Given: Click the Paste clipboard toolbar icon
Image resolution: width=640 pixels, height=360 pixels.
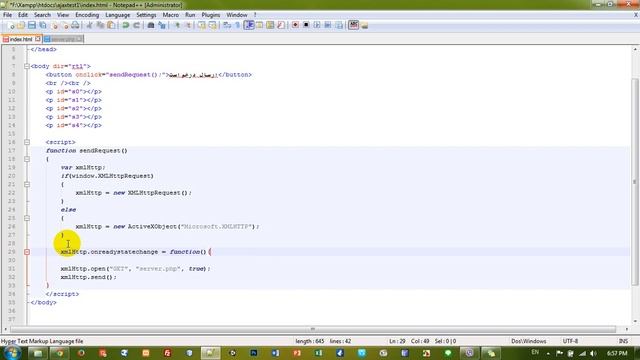Looking at the screenshot, I should point(111,25).
